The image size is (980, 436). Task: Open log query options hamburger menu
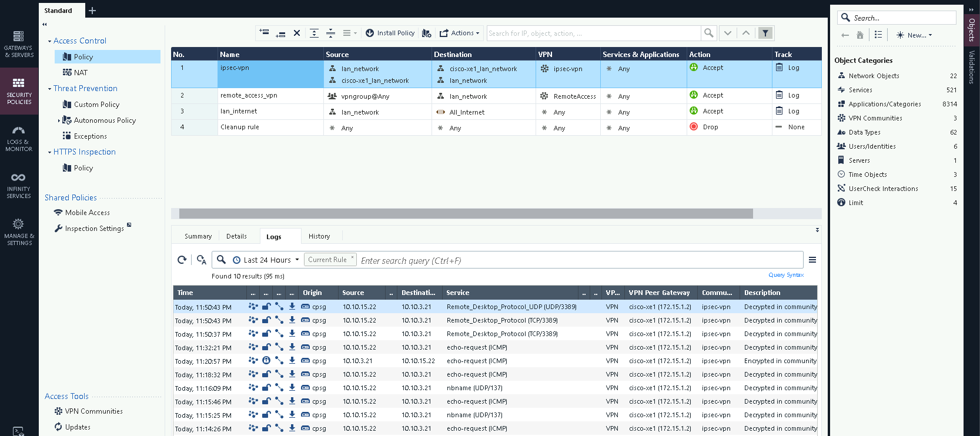pyautogui.click(x=812, y=260)
